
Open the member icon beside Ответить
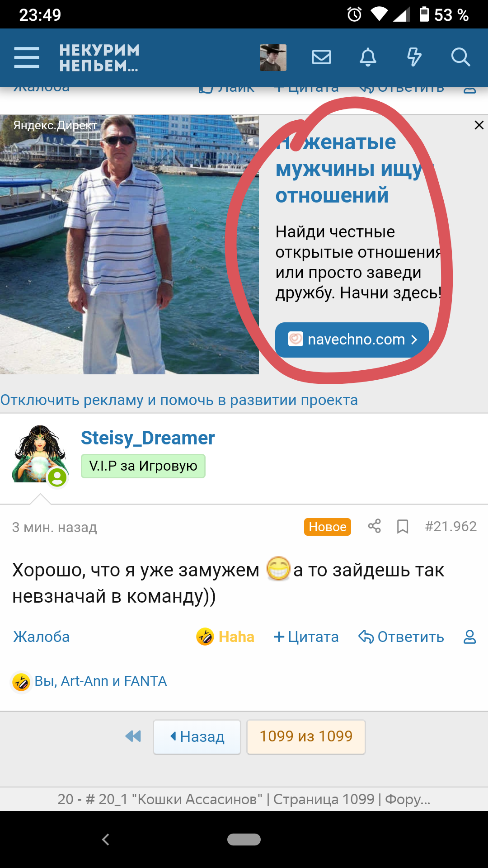[470, 637]
